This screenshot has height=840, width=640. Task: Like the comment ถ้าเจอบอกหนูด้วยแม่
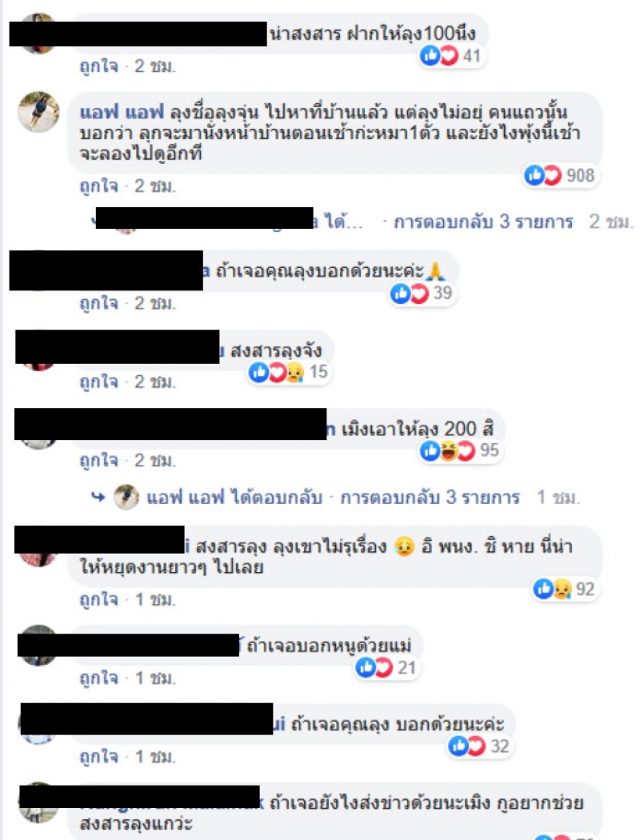click(x=98, y=678)
